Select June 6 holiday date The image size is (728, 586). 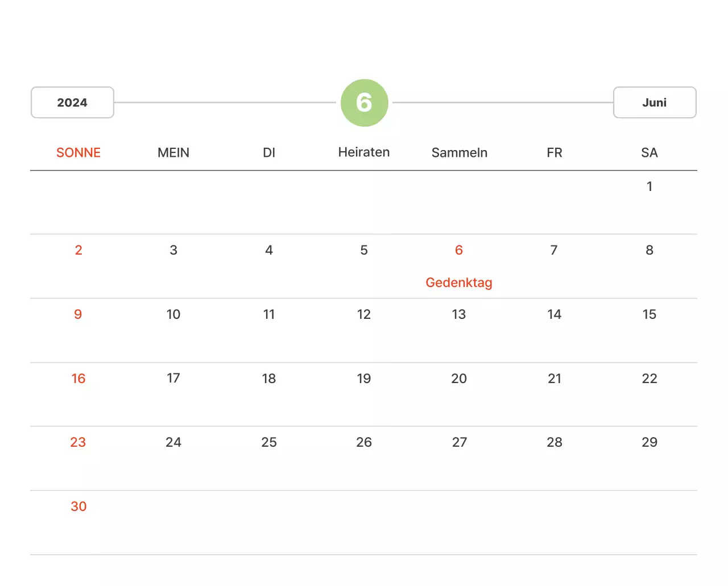click(459, 250)
